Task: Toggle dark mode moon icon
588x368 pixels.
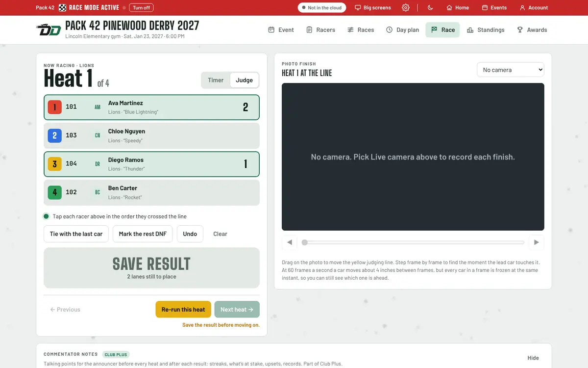Action: pyautogui.click(x=430, y=7)
